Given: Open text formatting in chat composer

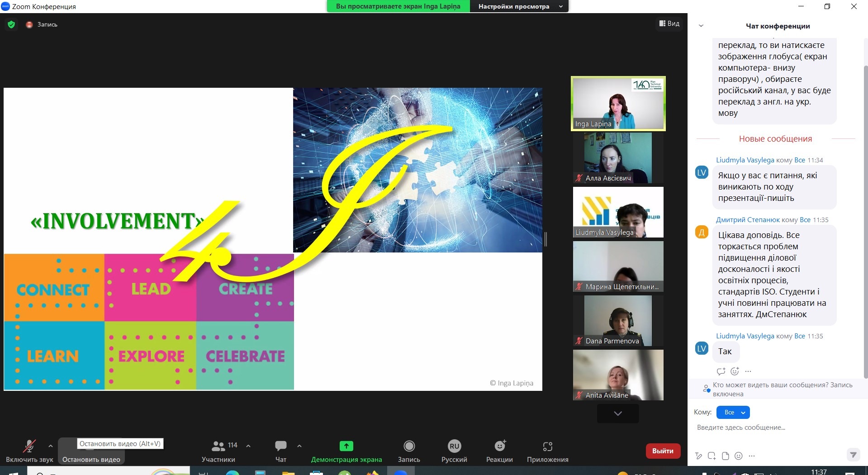Looking at the screenshot, I should (x=699, y=456).
